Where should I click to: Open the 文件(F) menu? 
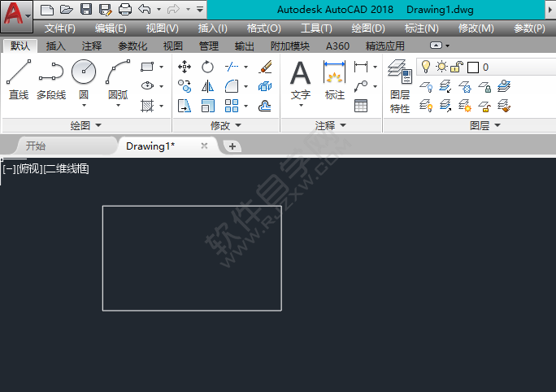(x=59, y=28)
